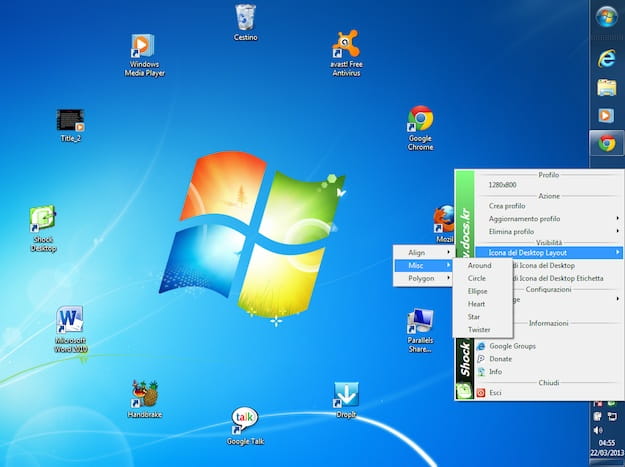Expand the Align submenu
The image size is (625, 467).
(x=417, y=252)
